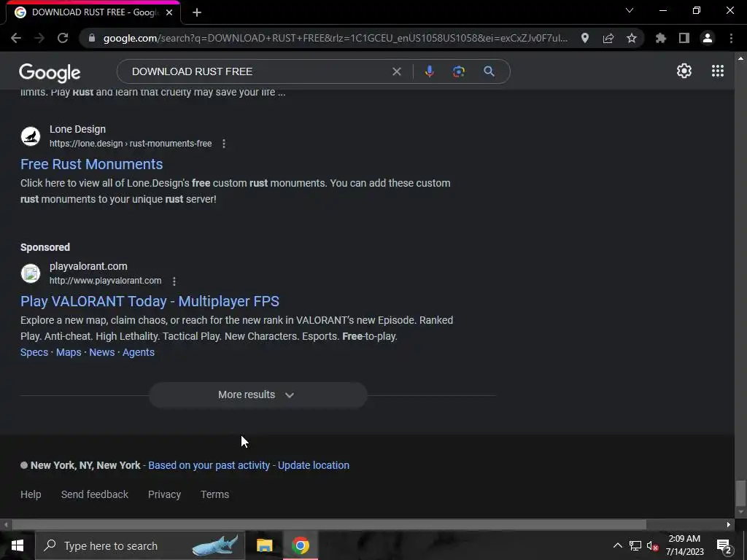Clear the search query with X
747x560 pixels.
point(396,71)
